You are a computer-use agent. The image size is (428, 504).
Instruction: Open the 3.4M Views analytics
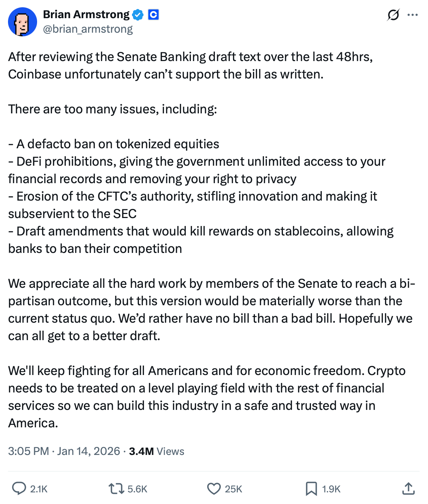[156, 451]
